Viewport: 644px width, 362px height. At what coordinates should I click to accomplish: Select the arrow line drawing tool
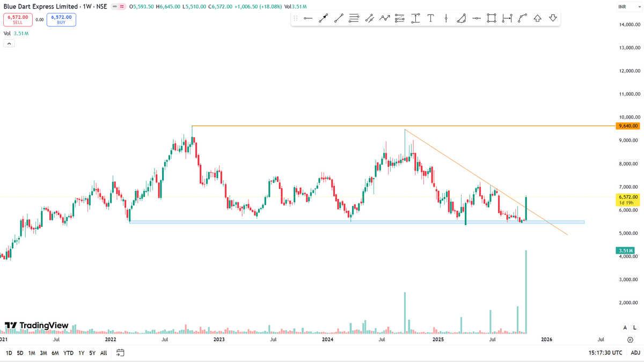pyautogui.click(x=323, y=19)
